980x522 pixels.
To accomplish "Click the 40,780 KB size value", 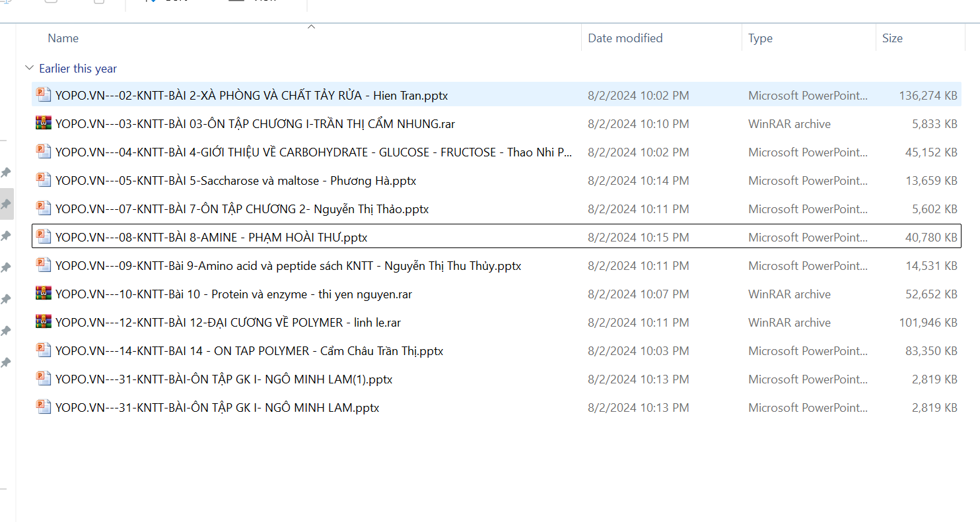I will click(931, 238).
